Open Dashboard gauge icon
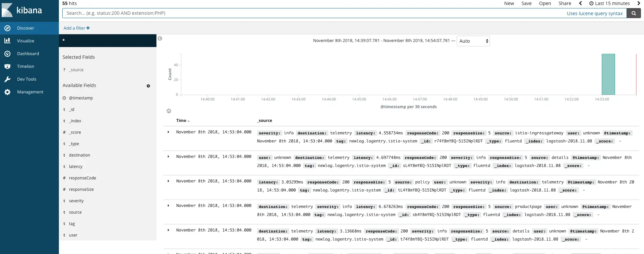644x254 pixels. 7,53
